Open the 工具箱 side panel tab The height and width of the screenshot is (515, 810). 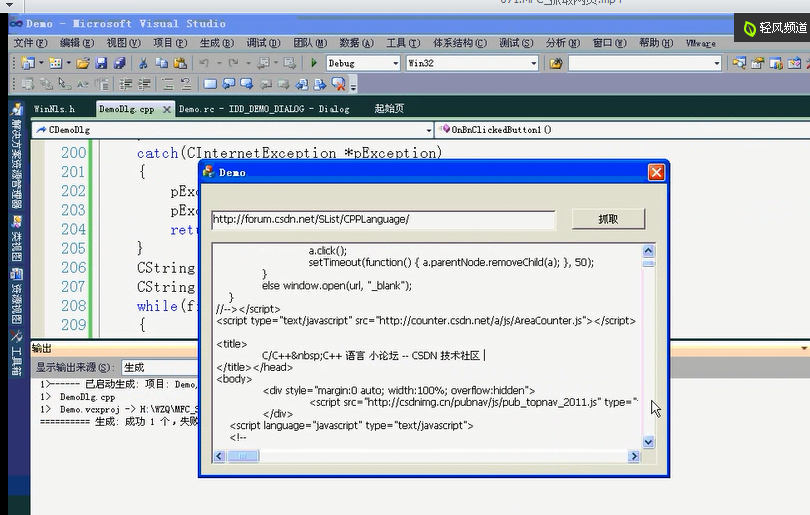pos(17,353)
